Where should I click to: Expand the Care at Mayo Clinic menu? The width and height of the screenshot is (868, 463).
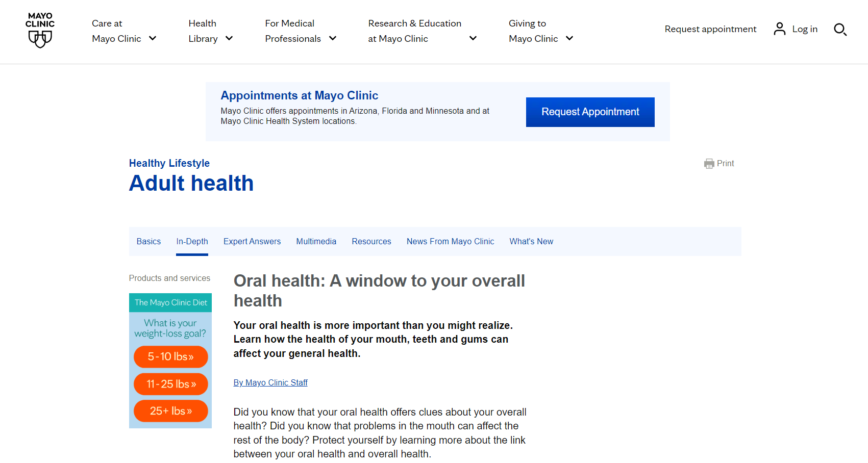click(x=124, y=31)
